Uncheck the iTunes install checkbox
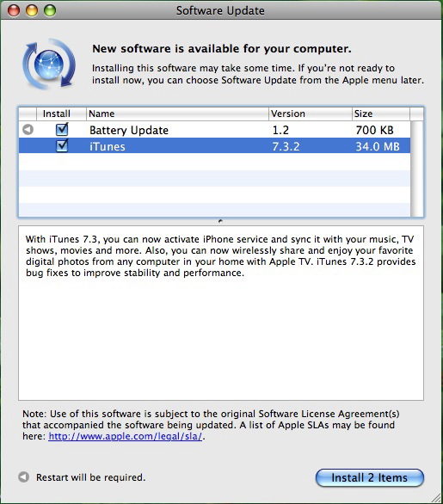This screenshot has width=443, height=504. tap(62, 146)
